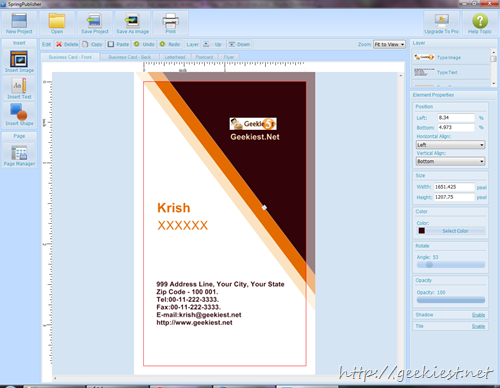The image size is (500, 388).
Task: Click the Select Color button
Action: 455,231
